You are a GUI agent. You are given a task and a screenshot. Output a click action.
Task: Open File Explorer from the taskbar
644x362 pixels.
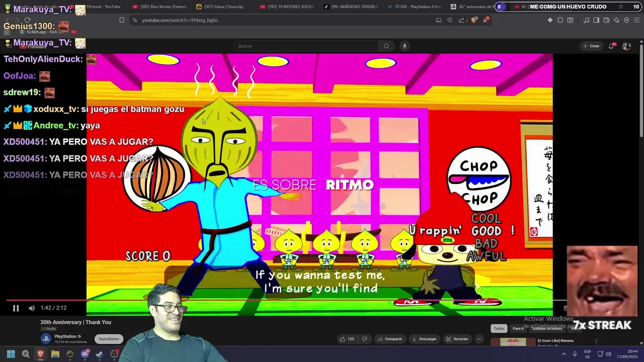point(55,354)
